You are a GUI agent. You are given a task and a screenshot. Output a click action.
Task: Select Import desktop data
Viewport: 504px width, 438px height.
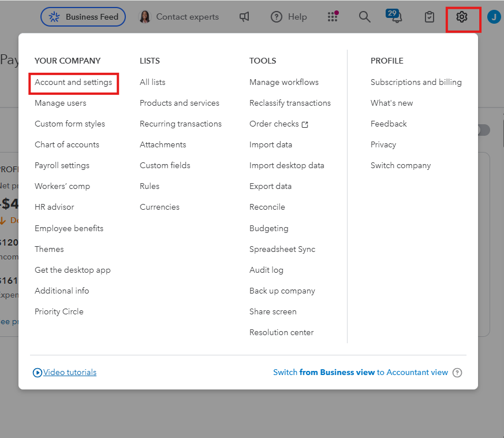(287, 165)
